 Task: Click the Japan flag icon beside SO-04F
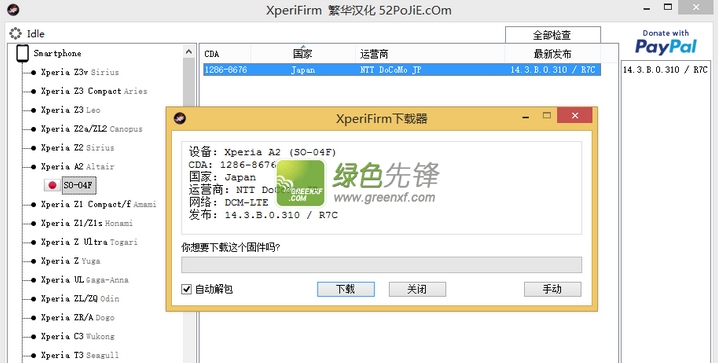tap(52, 185)
